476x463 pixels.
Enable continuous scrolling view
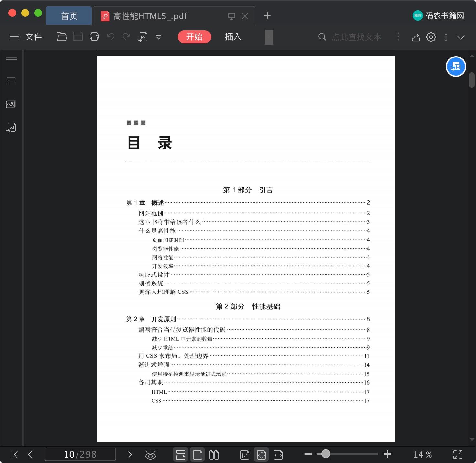(181, 455)
